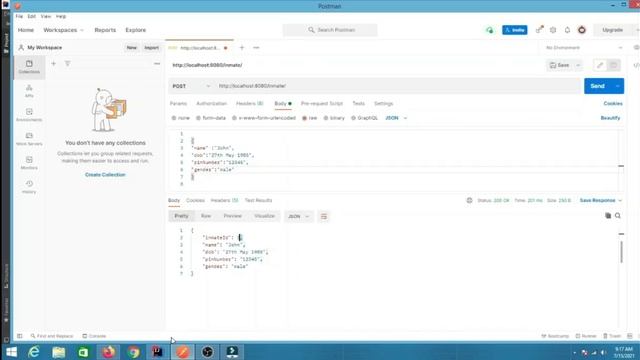The height and width of the screenshot is (360, 640).
Task: Open the settings gear icon in header
Action: point(553,30)
